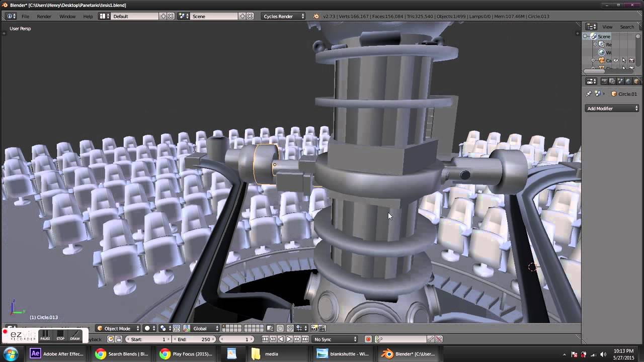Toggle proportional editing mode
The width and height of the screenshot is (644, 362).
(x=280, y=328)
